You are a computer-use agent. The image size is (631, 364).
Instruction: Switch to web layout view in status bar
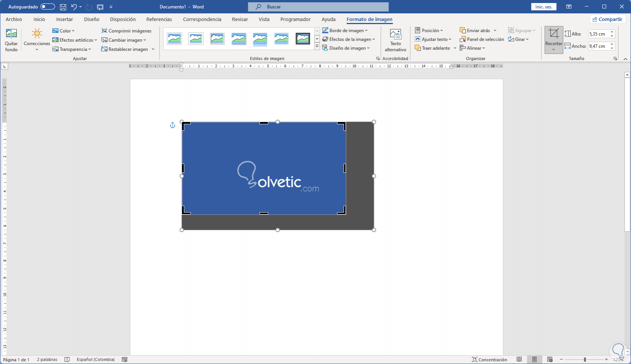tap(550, 359)
